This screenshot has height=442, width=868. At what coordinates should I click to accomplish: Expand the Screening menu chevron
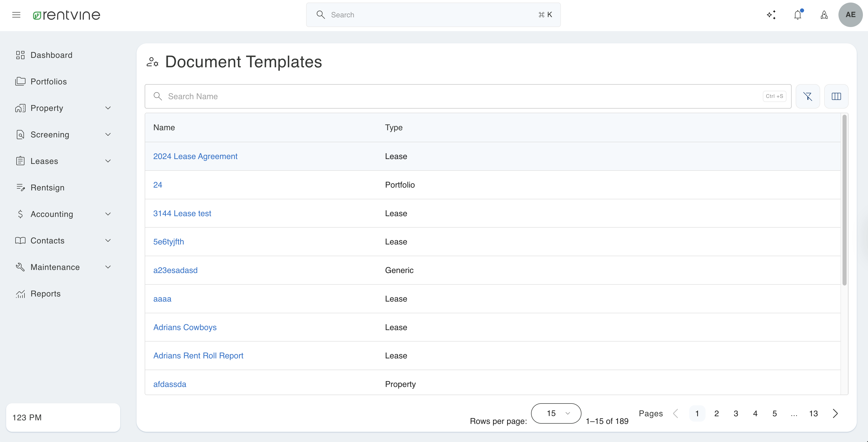pyautogui.click(x=108, y=135)
